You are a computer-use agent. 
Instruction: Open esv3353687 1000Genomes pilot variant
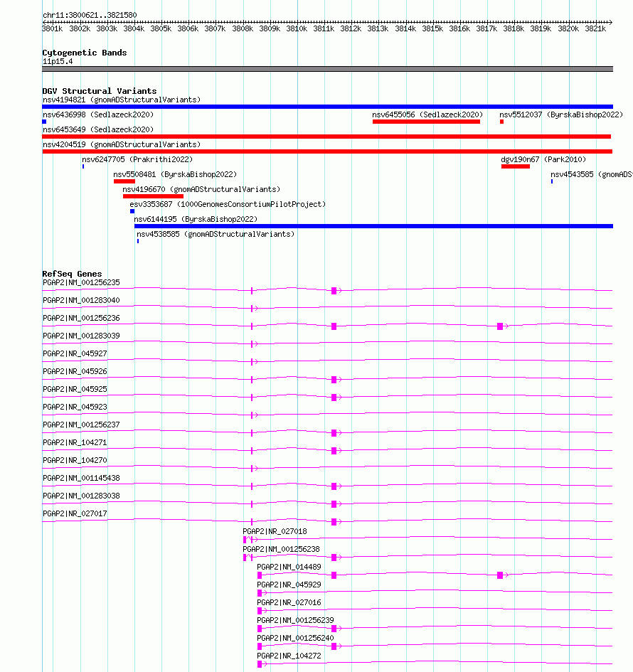click(228, 205)
